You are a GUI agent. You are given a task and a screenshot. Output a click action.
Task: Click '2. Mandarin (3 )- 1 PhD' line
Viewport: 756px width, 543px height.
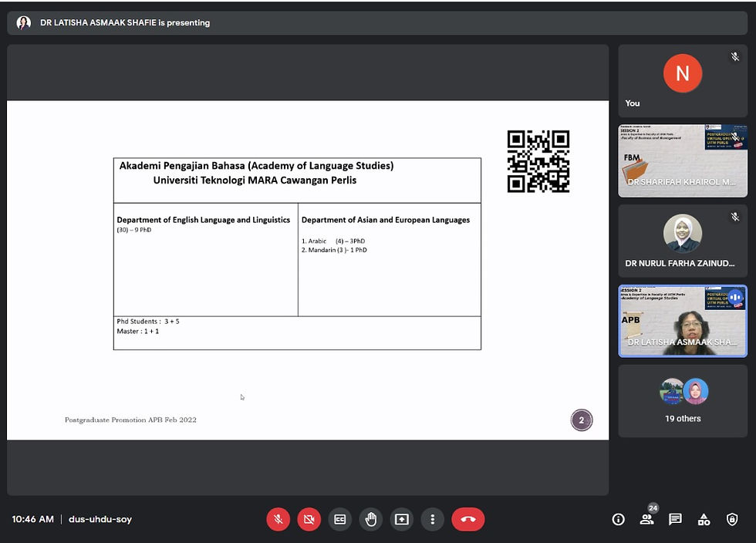334,250
